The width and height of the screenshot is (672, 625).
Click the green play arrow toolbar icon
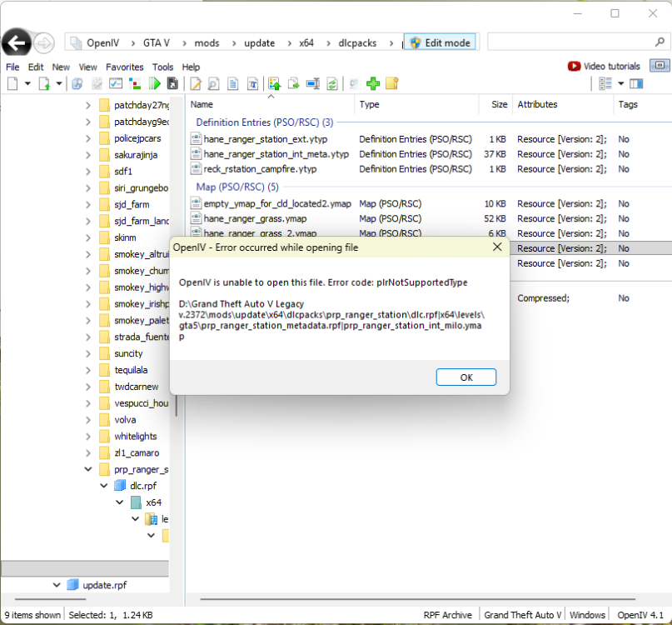coord(154,83)
